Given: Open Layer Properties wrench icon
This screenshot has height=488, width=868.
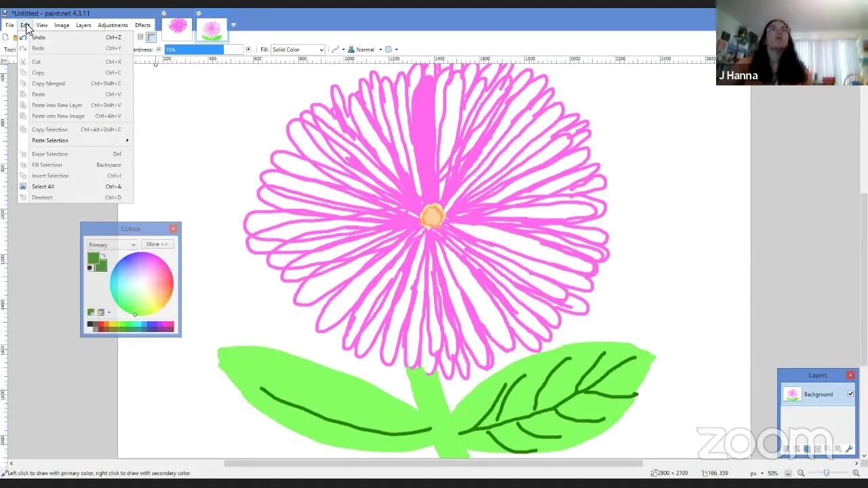Looking at the screenshot, I should click(x=849, y=449).
